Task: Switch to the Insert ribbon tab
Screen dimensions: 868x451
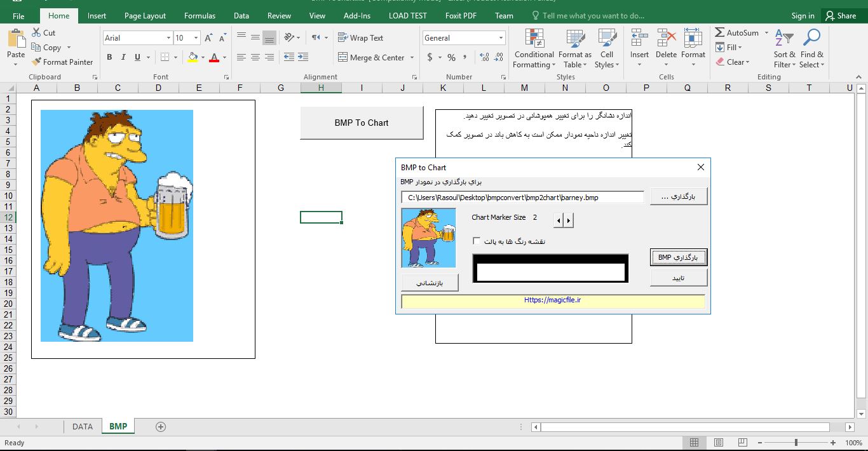Action: [97, 16]
